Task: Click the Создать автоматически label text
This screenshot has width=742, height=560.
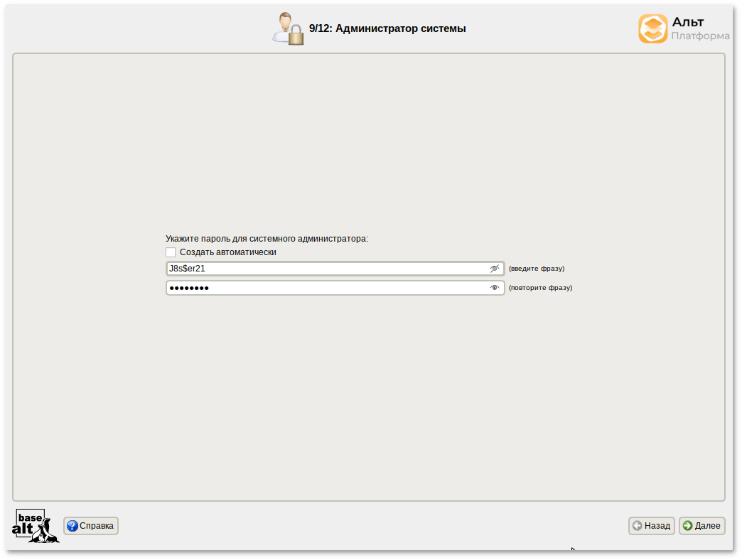Action: point(227,252)
